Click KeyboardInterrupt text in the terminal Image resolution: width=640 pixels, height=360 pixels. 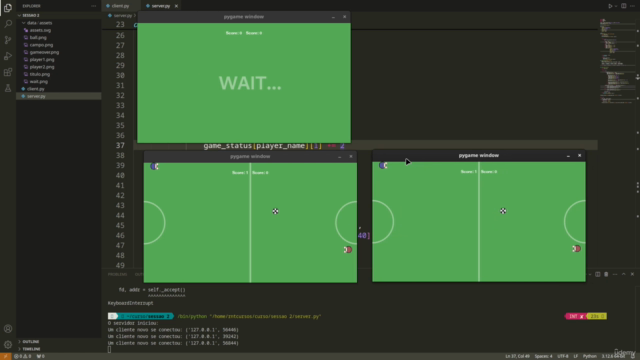(130, 303)
